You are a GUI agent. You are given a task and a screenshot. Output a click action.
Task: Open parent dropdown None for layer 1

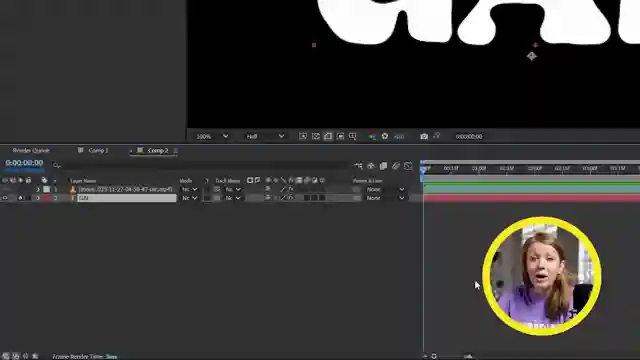click(384, 189)
